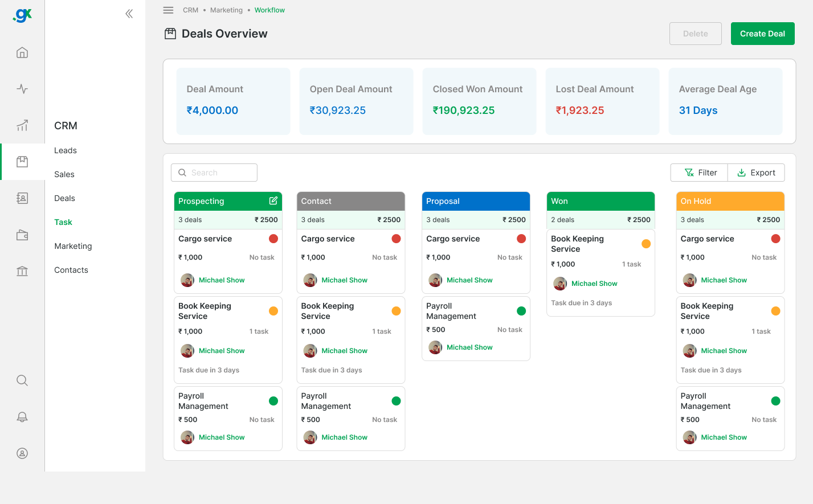Open the wallet icon in sidebar

click(x=22, y=235)
